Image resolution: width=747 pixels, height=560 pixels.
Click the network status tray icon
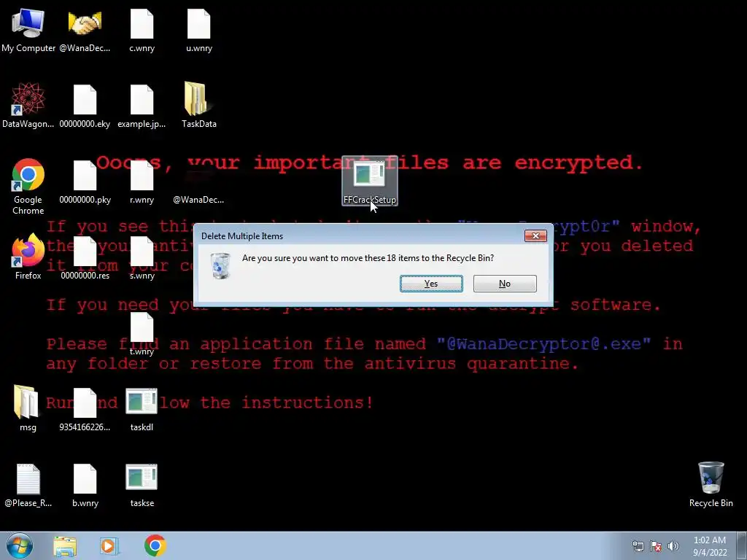pos(638,546)
